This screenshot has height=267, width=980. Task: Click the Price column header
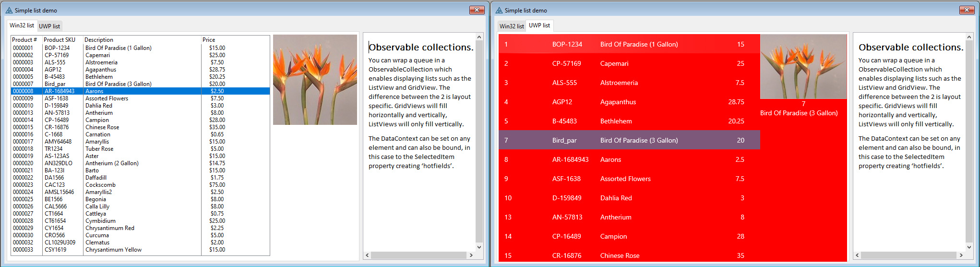209,40
